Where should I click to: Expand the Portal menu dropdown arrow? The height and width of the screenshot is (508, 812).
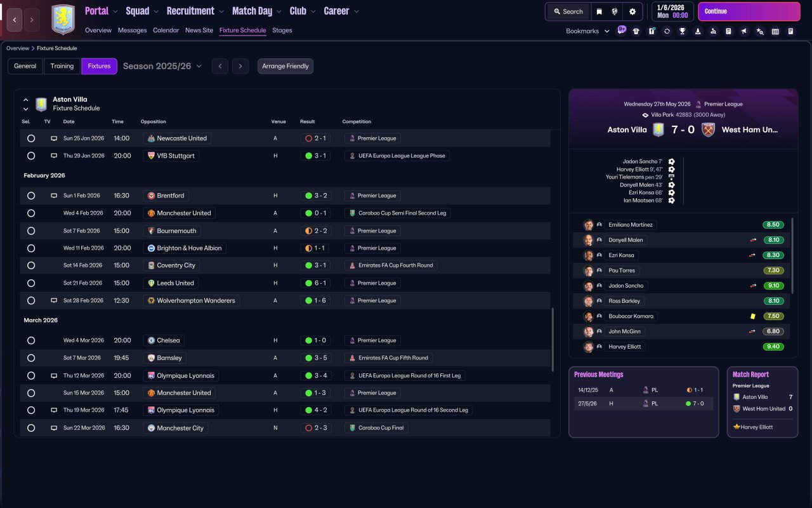(115, 11)
